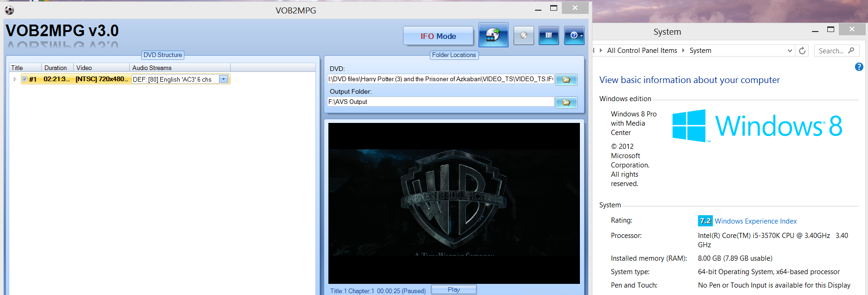Image resolution: width=868 pixels, height=295 pixels.
Task: Toggle the title #1 checkbox
Action: click(25, 79)
